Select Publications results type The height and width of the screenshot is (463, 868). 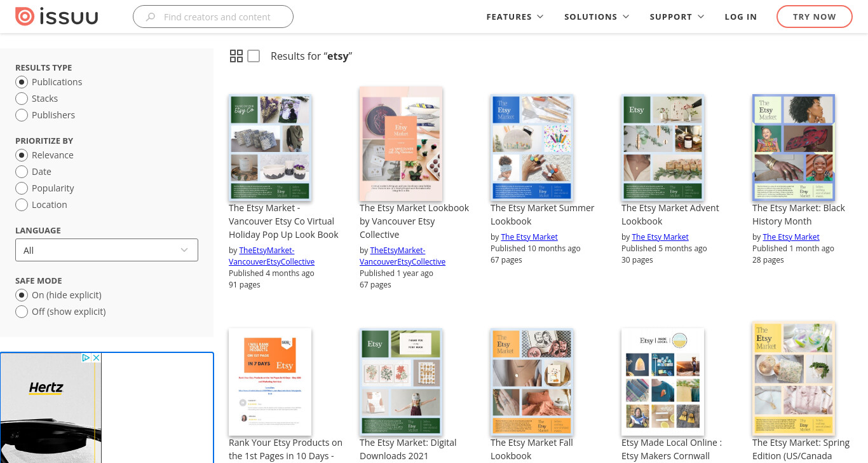(49, 82)
